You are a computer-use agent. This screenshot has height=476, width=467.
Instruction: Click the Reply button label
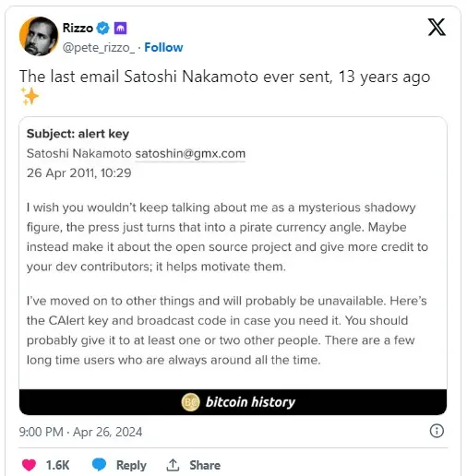(131, 465)
